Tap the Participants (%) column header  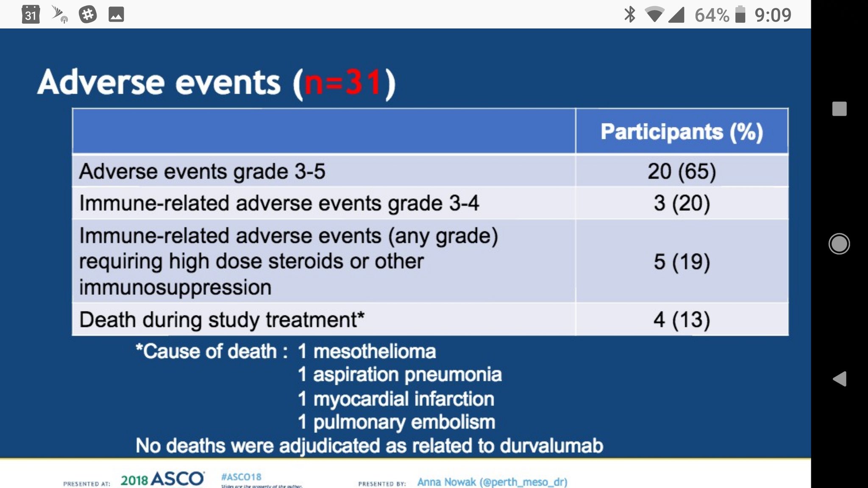[x=682, y=132]
